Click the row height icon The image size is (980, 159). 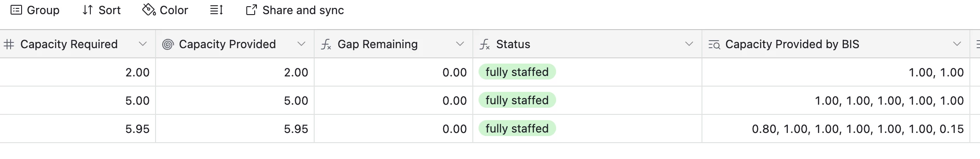click(216, 10)
